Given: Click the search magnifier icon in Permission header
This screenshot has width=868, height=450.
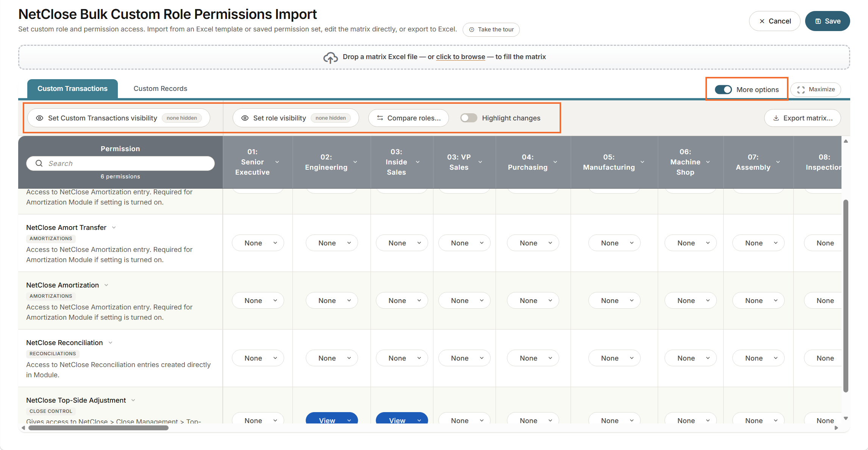Looking at the screenshot, I should (39, 163).
